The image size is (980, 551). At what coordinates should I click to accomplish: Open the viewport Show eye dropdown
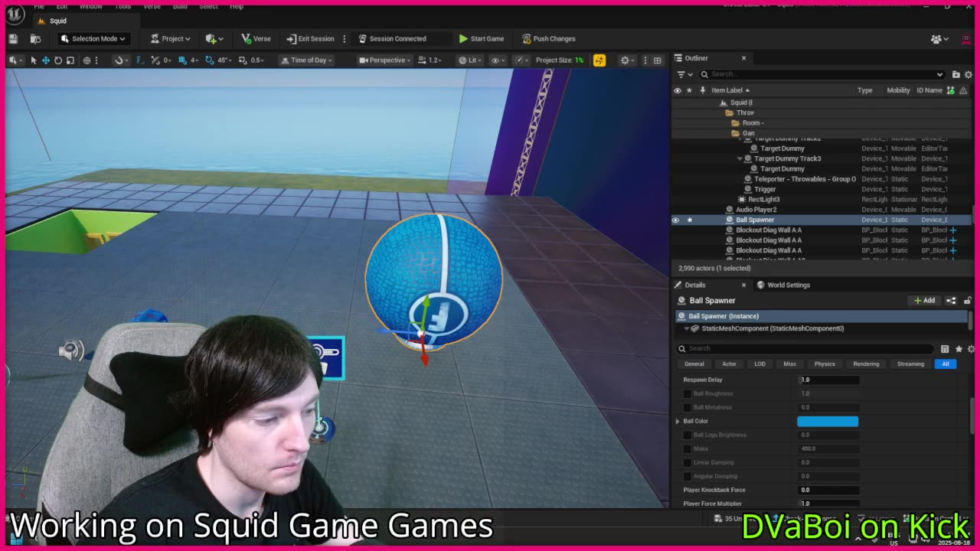click(498, 60)
